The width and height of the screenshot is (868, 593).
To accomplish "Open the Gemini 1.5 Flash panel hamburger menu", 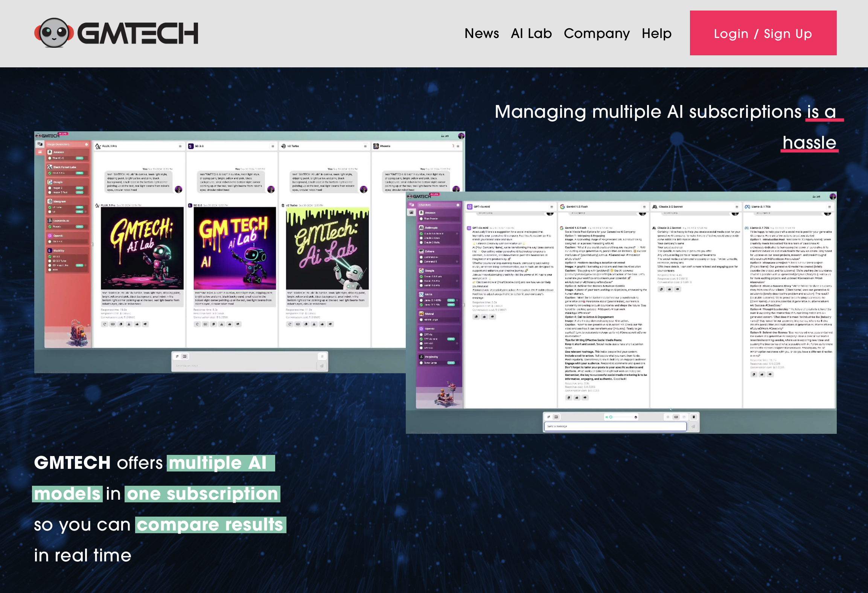I will point(644,207).
